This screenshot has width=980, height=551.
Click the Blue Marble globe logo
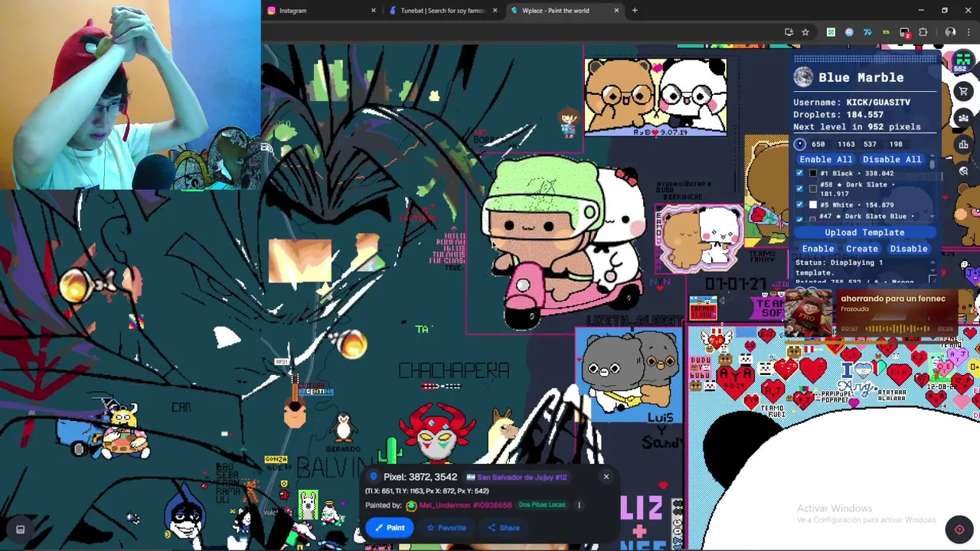[803, 77]
